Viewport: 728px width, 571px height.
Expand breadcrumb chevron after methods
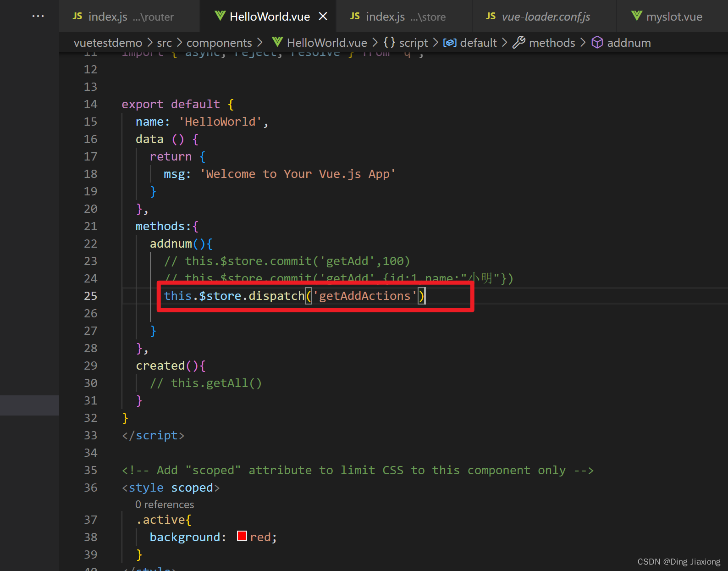coord(583,43)
